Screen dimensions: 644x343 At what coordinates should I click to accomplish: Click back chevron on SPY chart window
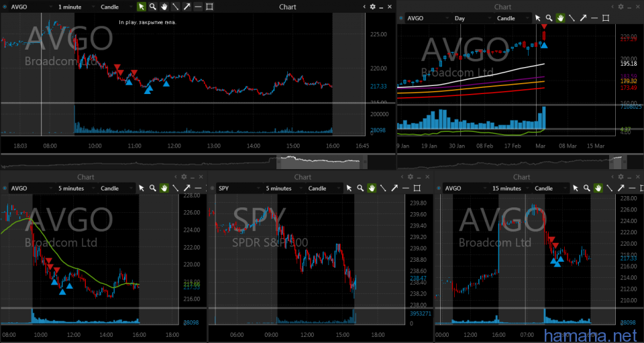point(401,177)
